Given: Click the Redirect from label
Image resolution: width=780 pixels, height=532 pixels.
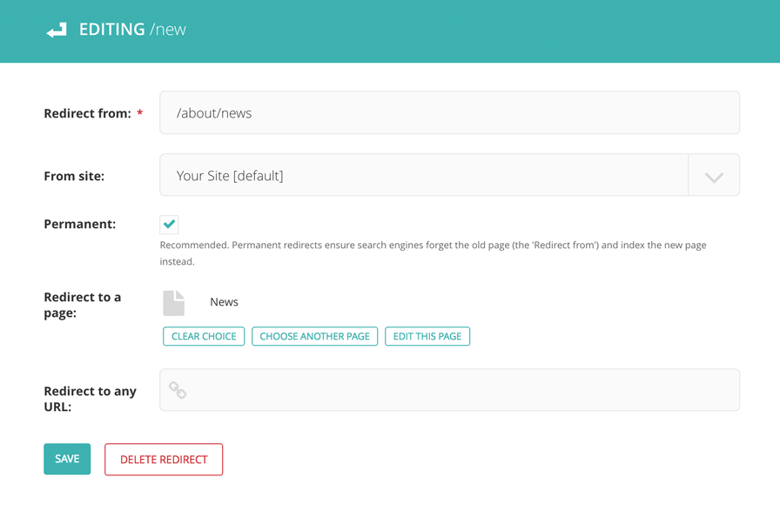Looking at the screenshot, I should [87, 113].
